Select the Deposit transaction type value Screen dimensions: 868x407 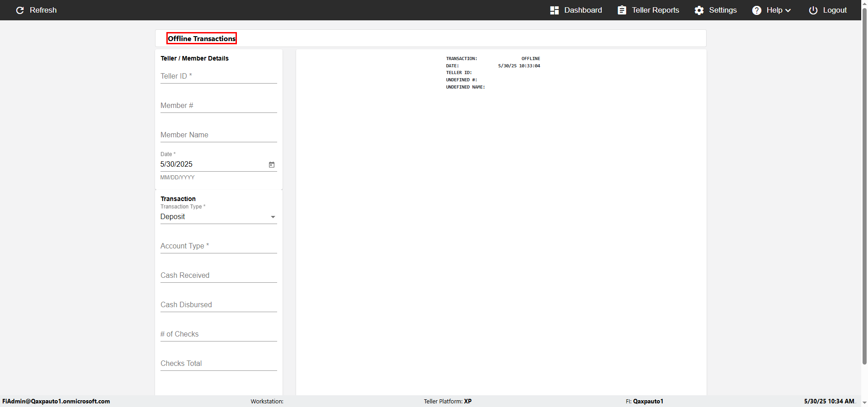pos(173,216)
